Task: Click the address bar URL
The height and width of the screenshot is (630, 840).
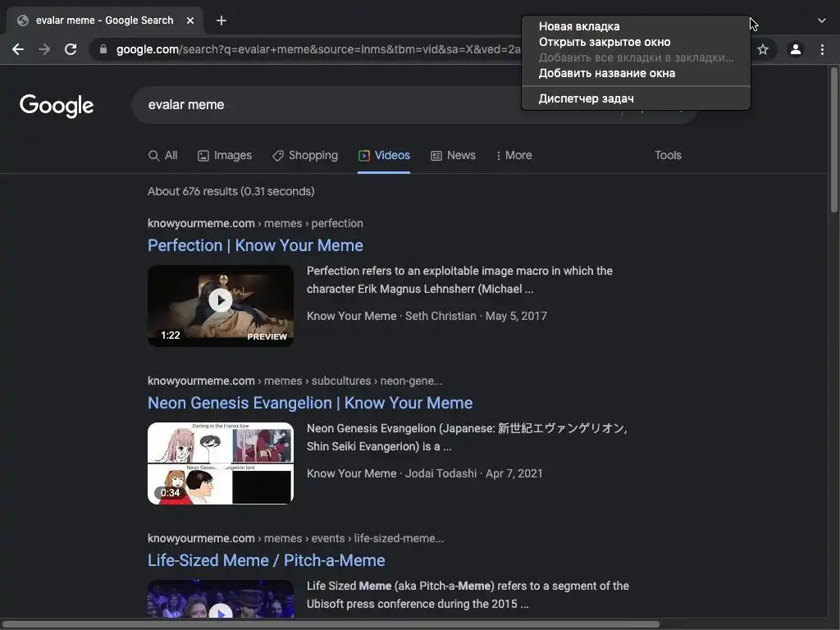Action: click(318, 49)
